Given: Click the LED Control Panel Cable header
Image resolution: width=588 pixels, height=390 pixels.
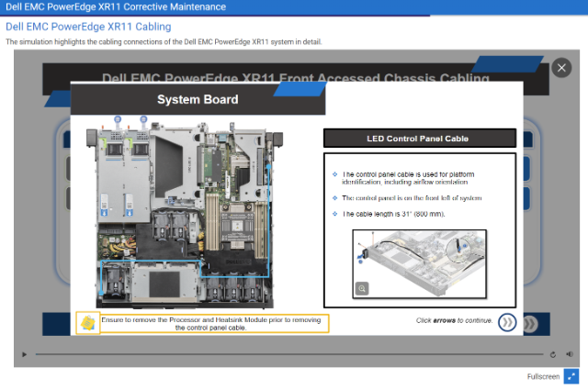Looking at the screenshot, I should 420,139.
